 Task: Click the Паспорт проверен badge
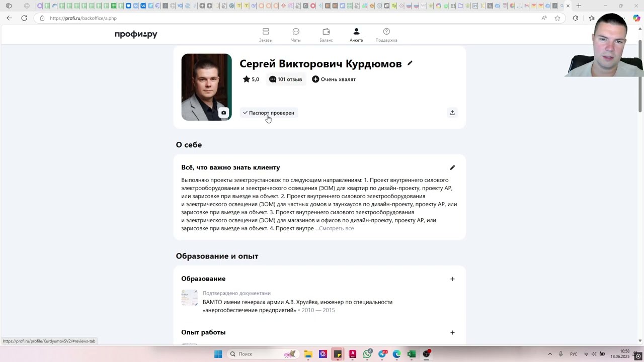[269, 113]
